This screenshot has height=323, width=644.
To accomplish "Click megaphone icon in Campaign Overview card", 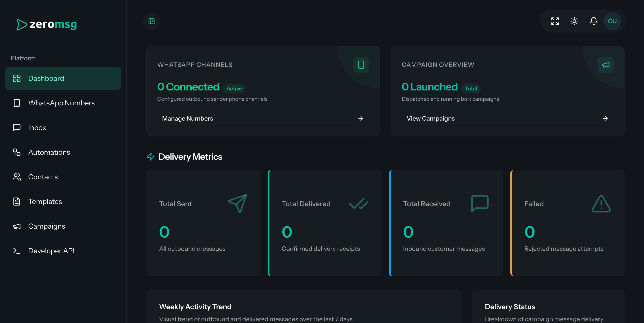I will point(605,65).
